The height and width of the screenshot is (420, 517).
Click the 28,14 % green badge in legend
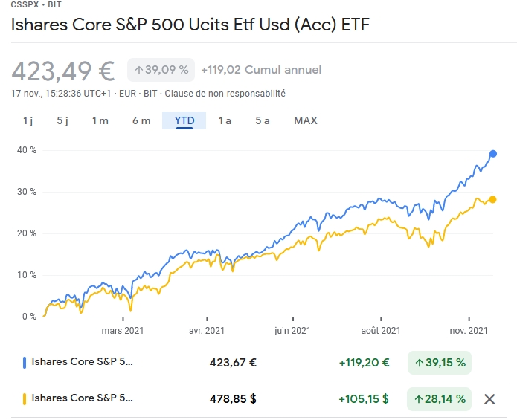click(440, 399)
